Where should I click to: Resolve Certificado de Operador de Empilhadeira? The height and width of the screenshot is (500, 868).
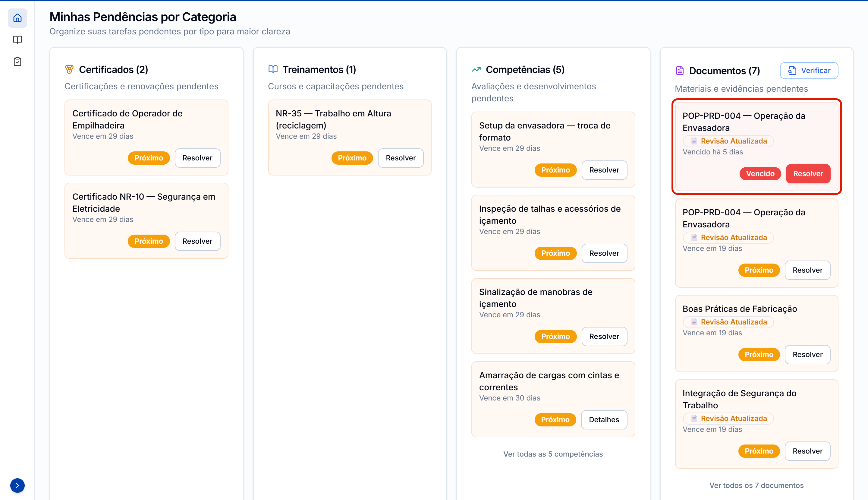pyautogui.click(x=197, y=158)
